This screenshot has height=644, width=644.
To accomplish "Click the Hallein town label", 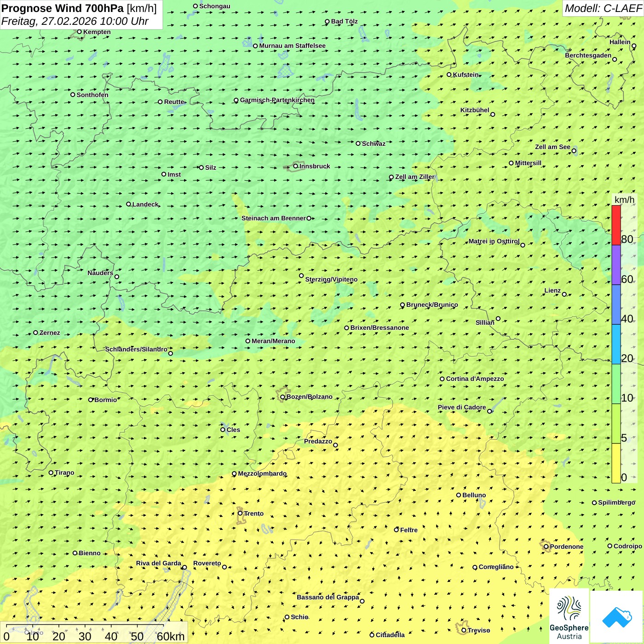I will [620, 42].
